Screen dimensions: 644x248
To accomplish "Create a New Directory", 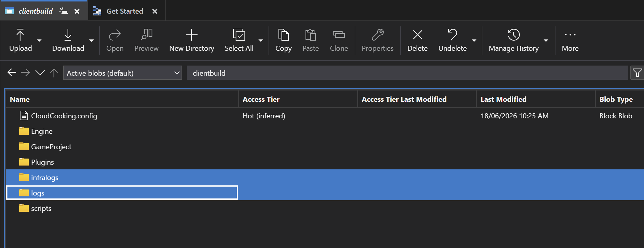I will point(192,40).
